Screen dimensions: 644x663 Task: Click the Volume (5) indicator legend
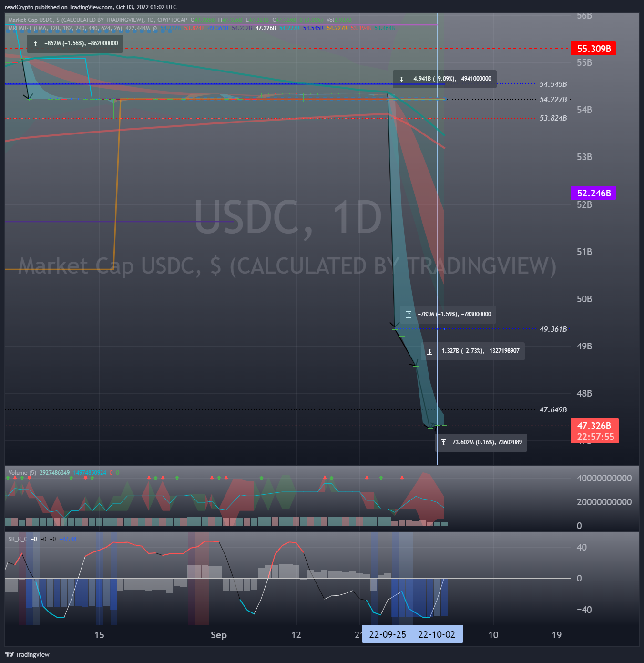(22, 473)
